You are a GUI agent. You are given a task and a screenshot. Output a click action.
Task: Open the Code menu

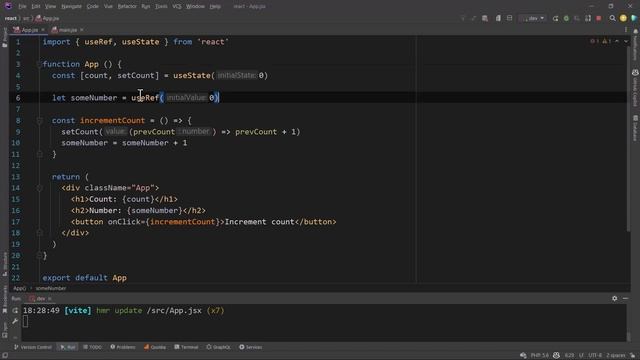coord(92,7)
